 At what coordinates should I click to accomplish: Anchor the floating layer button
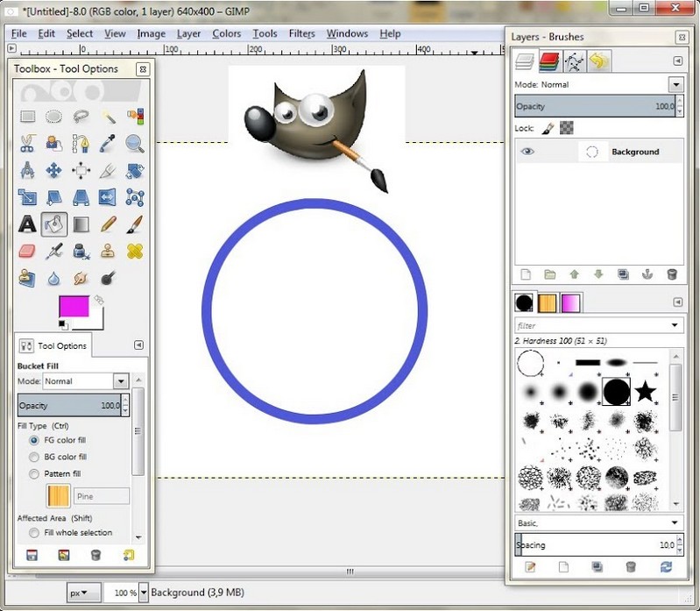(x=647, y=274)
